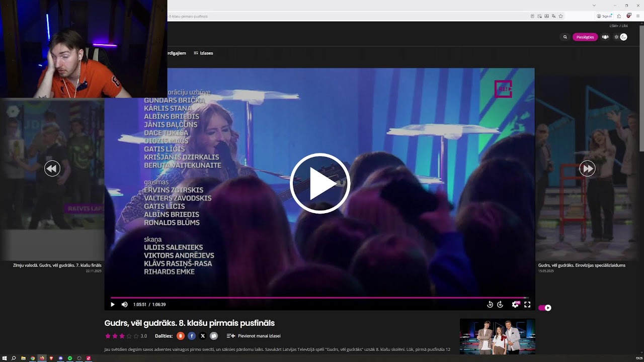This screenshot has height=362, width=644.
Task: Translate this page via the browser icon
Action: (553, 16)
